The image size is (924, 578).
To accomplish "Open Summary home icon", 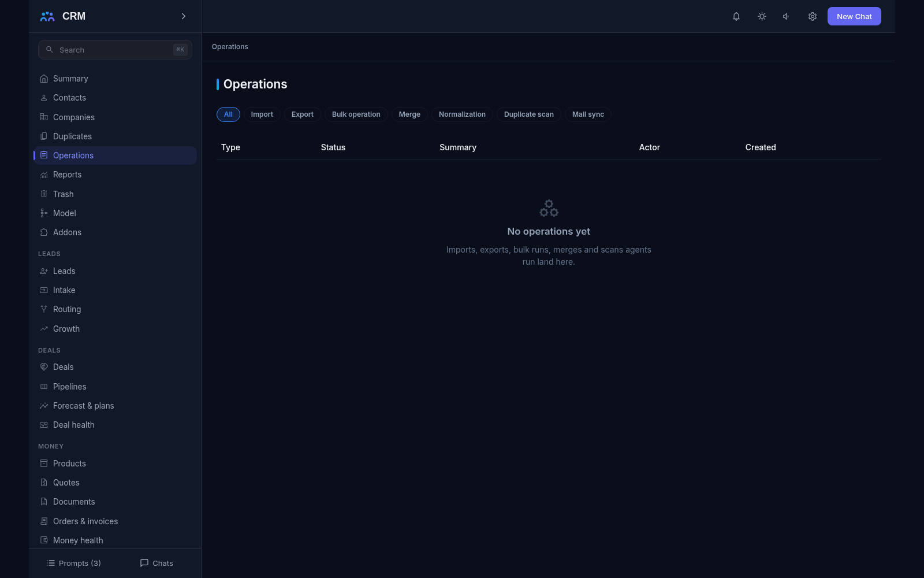I will pos(44,79).
